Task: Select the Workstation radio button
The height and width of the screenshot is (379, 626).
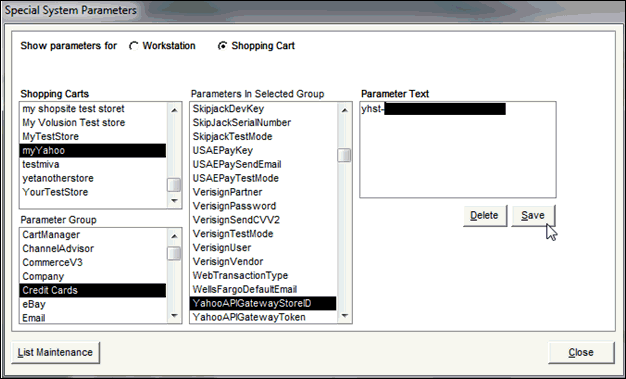Action: tap(134, 46)
